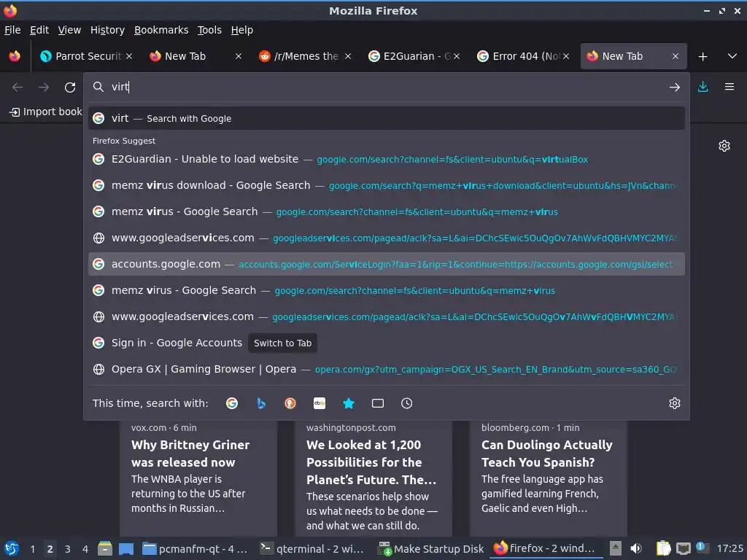Image resolution: width=747 pixels, height=560 pixels.
Task: Open the File menu
Action: [12, 30]
